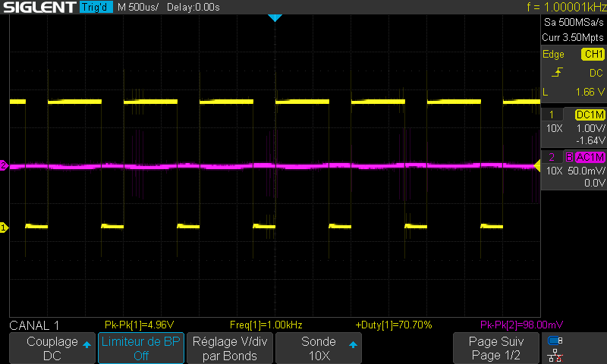Click the trigger coupling DC label

pos(596,73)
